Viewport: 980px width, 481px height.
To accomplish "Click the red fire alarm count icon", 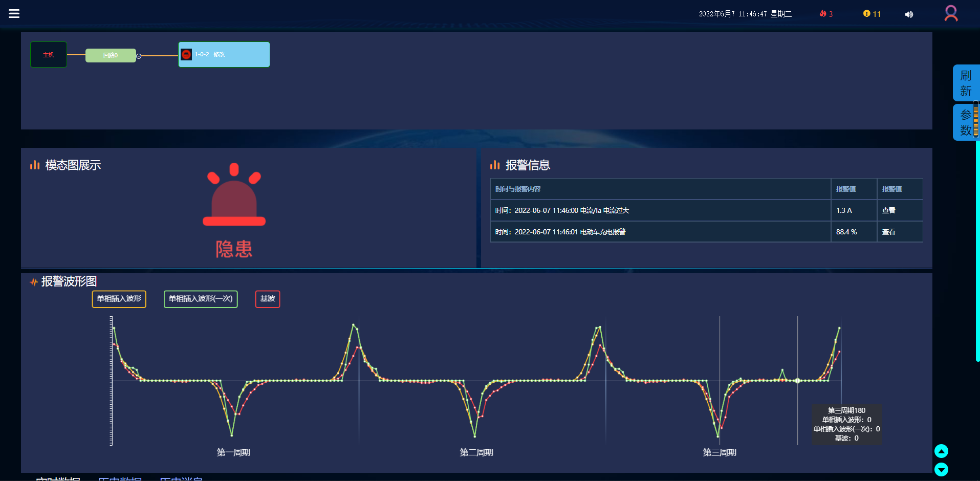I will point(823,14).
